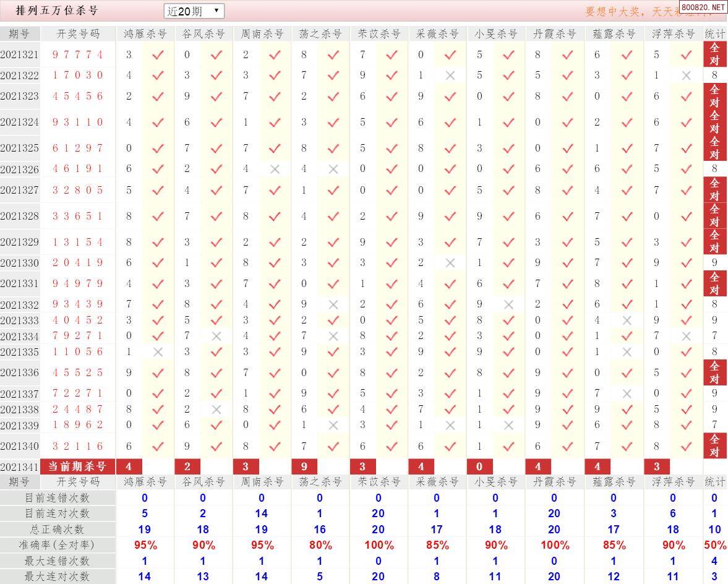728x584 pixels.
Task: Click the red check in 芣苡 column, row 2021328
Action: (x=392, y=216)
